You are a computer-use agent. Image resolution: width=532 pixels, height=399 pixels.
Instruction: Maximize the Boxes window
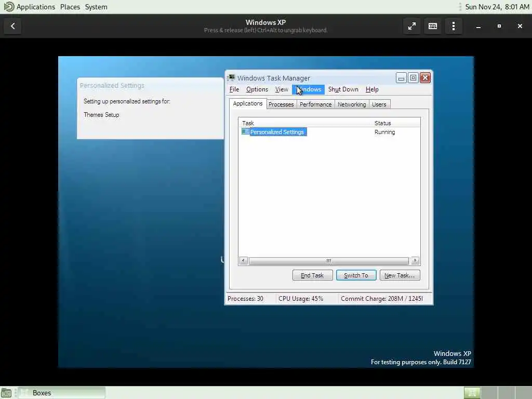click(499, 26)
